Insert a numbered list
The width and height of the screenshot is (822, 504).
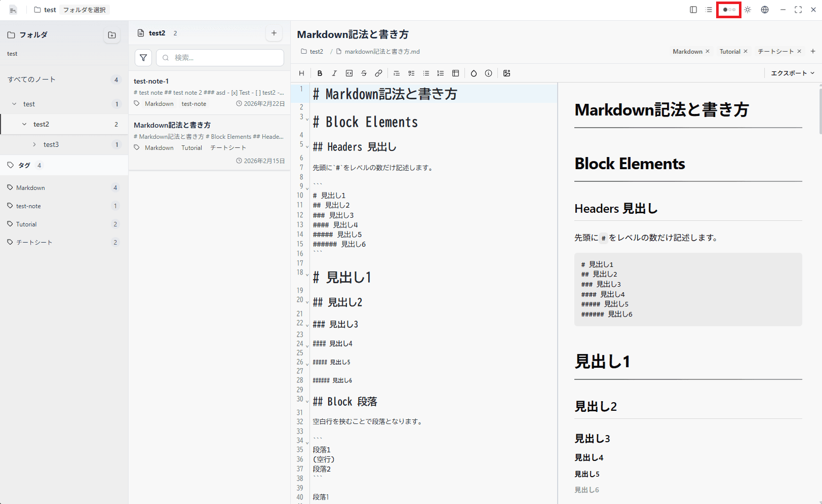(441, 73)
